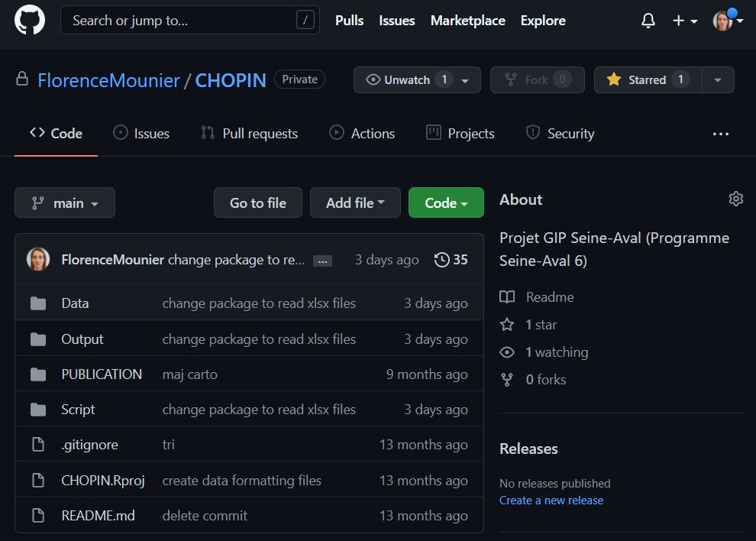This screenshot has width=756, height=541.
Task: Open the About settings gear icon
Action: coord(735,199)
